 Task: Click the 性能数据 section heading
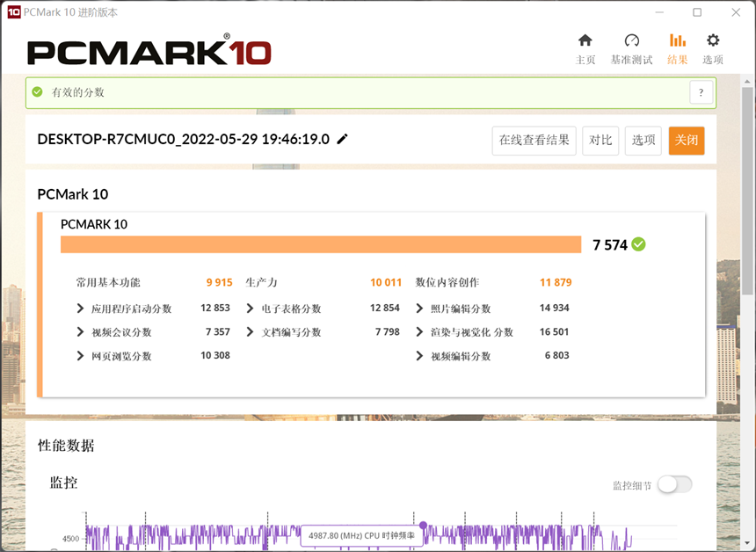(x=66, y=446)
